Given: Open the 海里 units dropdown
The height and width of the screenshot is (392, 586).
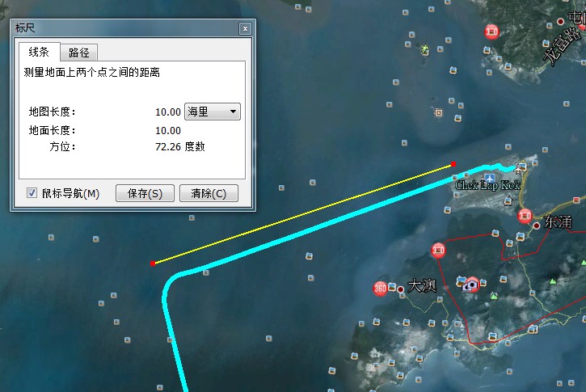Looking at the screenshot, I should click(x=213, y=112).
